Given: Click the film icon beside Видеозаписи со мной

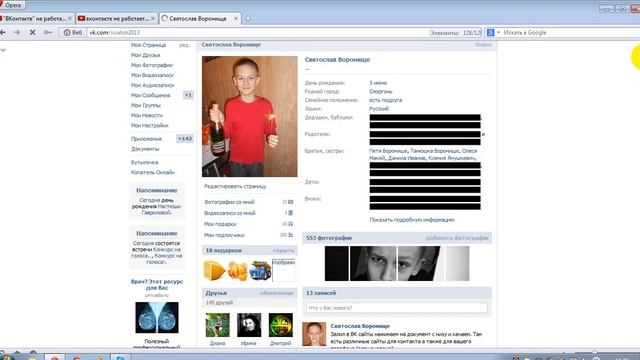Looking at the screenshot, I should [291, 213].
